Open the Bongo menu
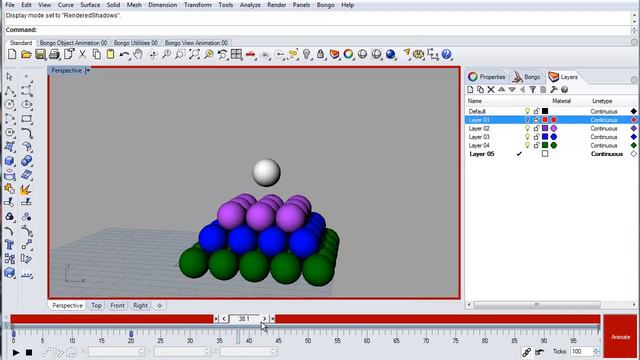 325,5
